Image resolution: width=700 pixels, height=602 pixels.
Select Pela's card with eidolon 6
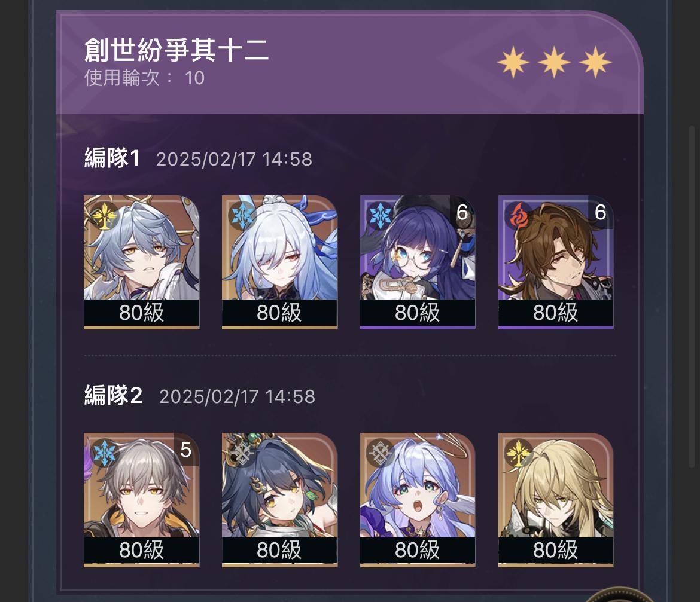click(x=418, y=262)
